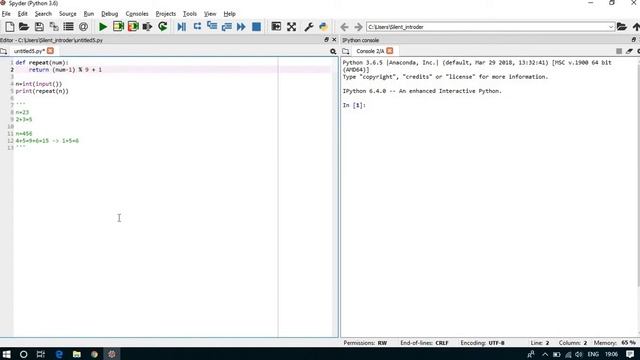The height and width of the screenshot is (360, 640).
Task: Stop the current console command
Action: click(x=619, y=51)
